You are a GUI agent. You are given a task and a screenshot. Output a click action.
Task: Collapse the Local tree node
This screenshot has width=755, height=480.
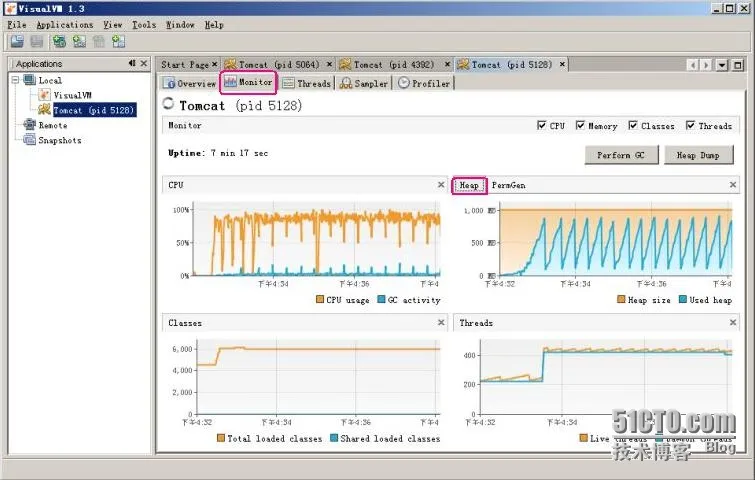click(x=15, y=80)
